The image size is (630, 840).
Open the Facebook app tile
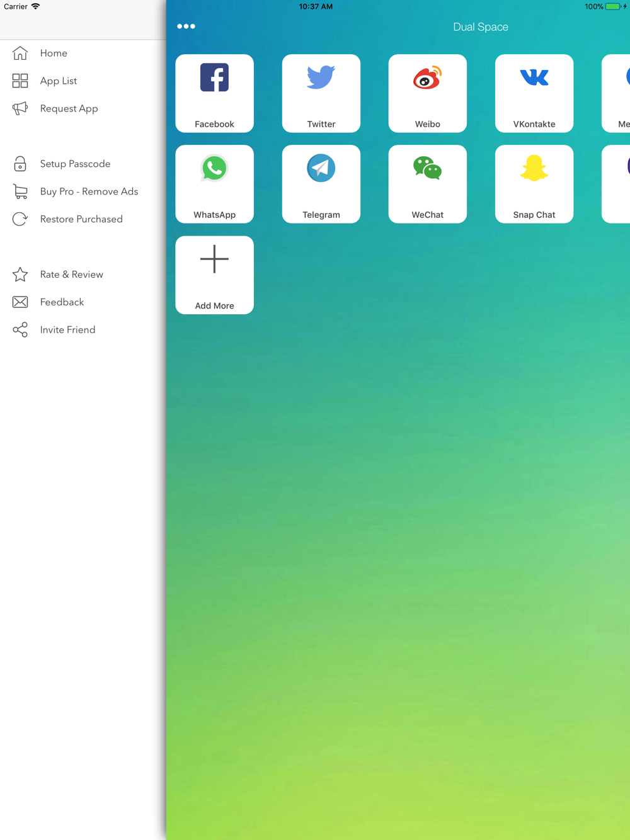tap(214, 93)
